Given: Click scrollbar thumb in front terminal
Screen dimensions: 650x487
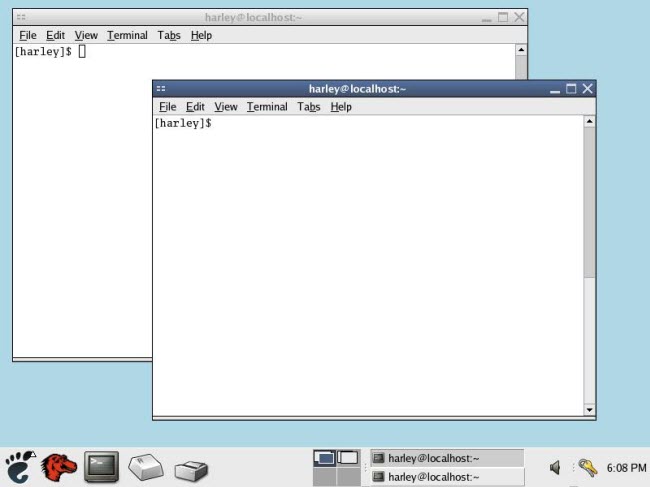Looking at the screenshot, I should (x=589, y=202).
